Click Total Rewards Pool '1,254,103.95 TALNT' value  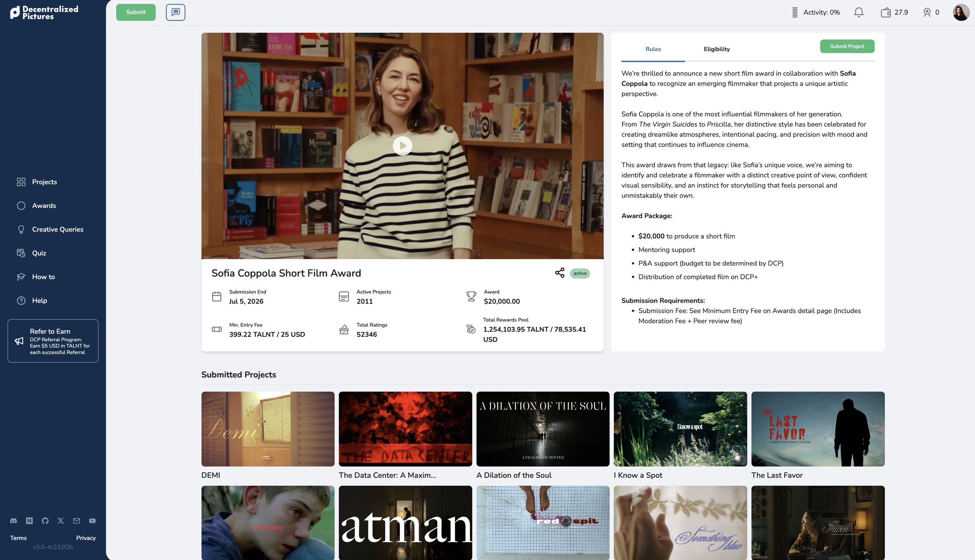pos(535,334)
